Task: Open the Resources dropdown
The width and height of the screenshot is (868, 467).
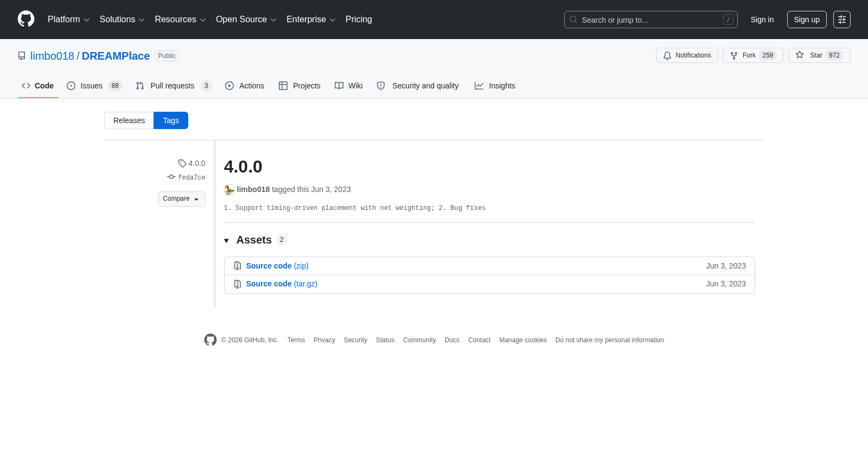Action: tap(180, 20)
